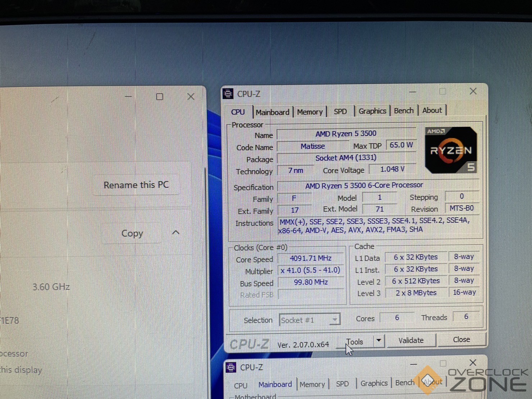This screenshot has width=532, height=399.
Task: Click the Validate button
Action: pos(411,340)
